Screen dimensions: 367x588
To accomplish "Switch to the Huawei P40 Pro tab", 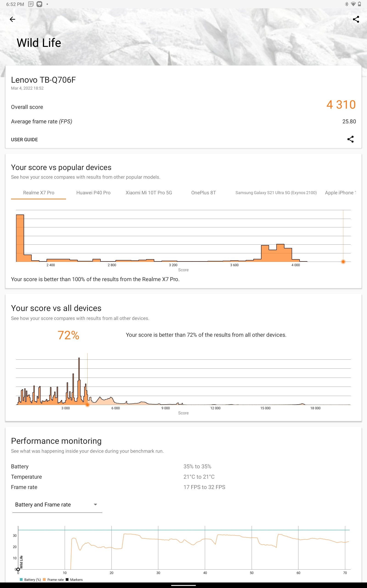I will [93, 193].
